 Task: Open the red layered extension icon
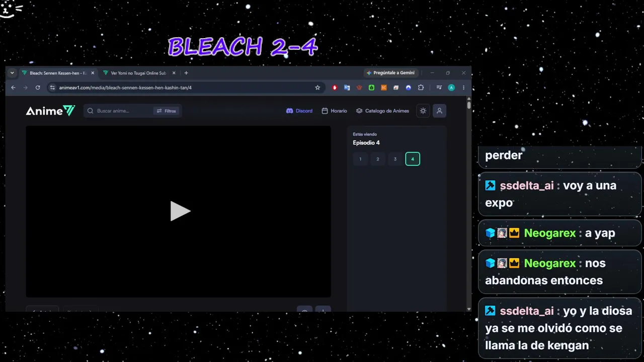(x=359, y=87)
